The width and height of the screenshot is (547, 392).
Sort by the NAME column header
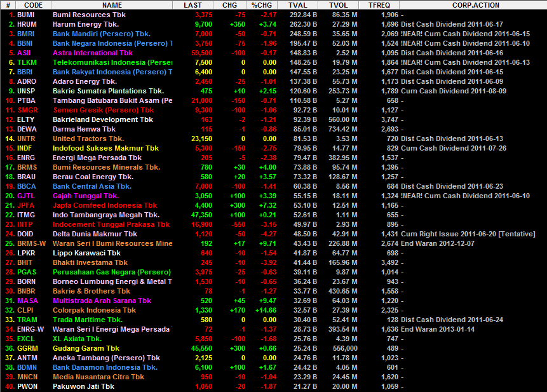point(112,5)
